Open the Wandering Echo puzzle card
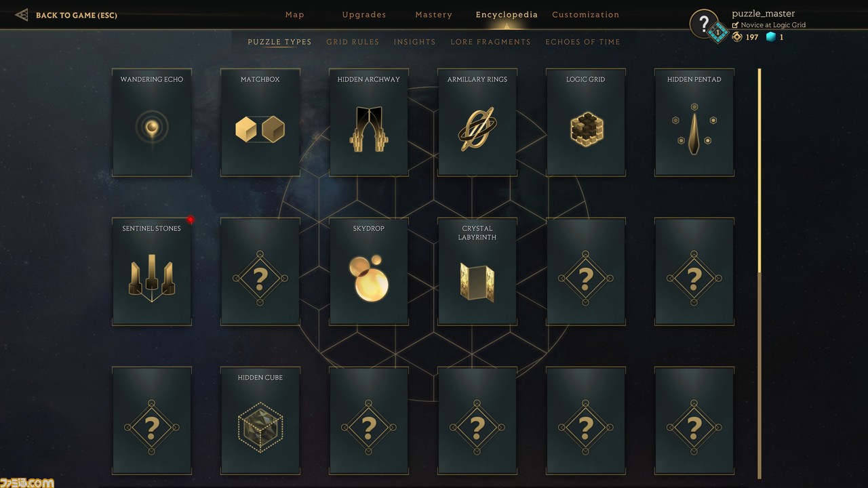The width and height of the screenshot is (868, 488). (152, 122)
